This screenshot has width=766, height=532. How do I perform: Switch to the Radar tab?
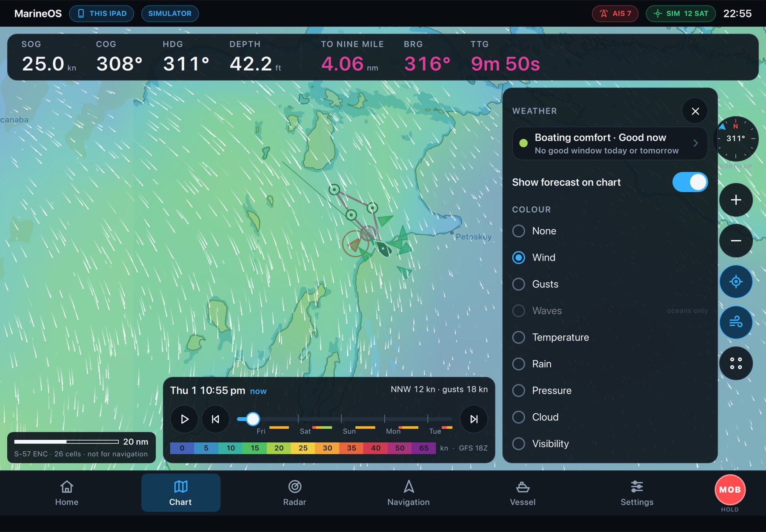pyautogui.click(x=294, y=493)
